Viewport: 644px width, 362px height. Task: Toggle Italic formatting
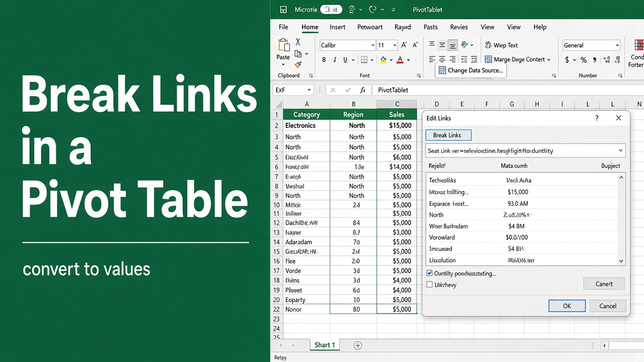335,60
